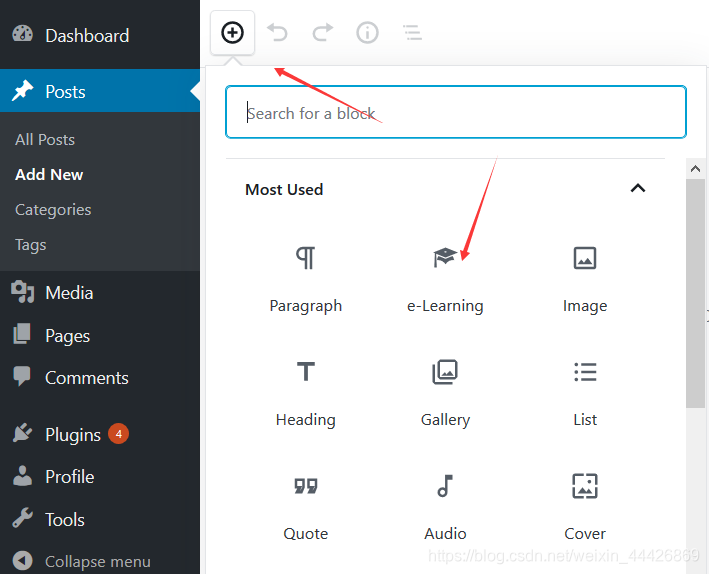Redo the last undone edit
709x574 pixels.
(x=322, y=33)
